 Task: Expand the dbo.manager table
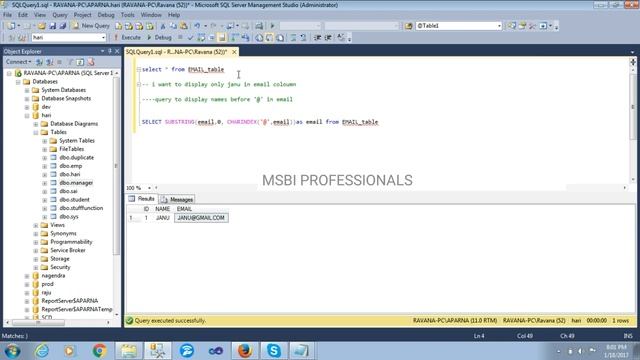pyautogui.click(x=44, y=183)
